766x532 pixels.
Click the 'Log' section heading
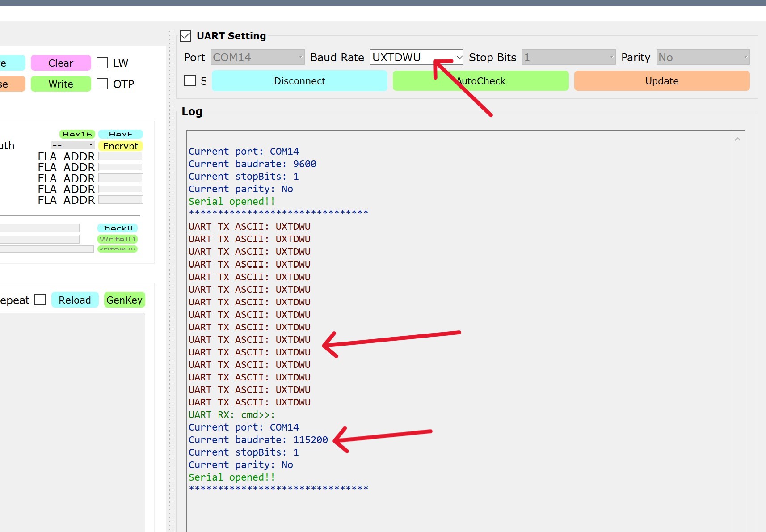192,112
